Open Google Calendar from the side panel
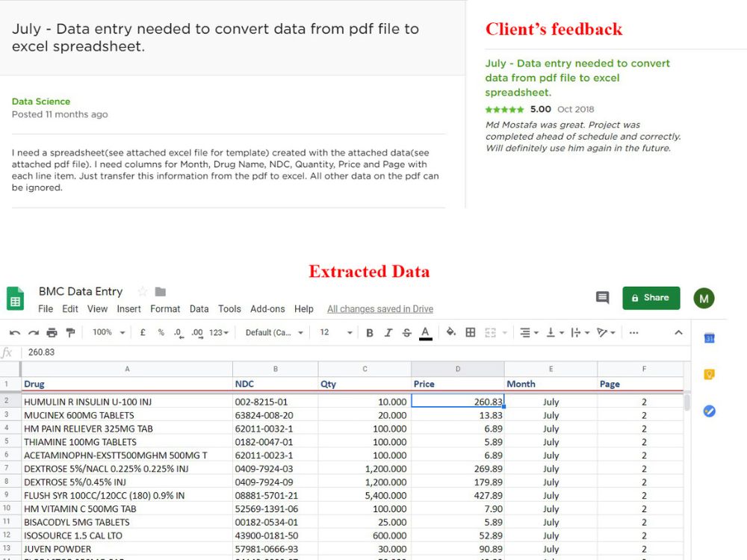Viewport: 747px width, 560px height. 708,337
